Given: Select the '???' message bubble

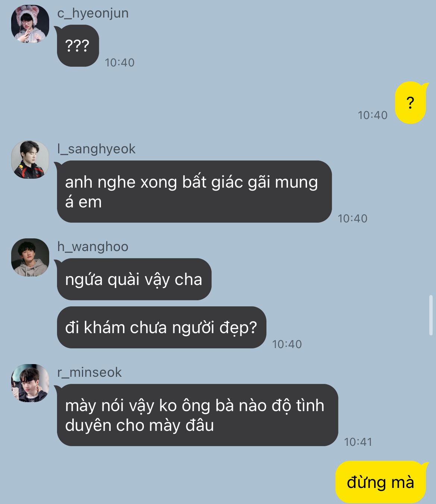Looking at the screenshot, I should point(78,46).
